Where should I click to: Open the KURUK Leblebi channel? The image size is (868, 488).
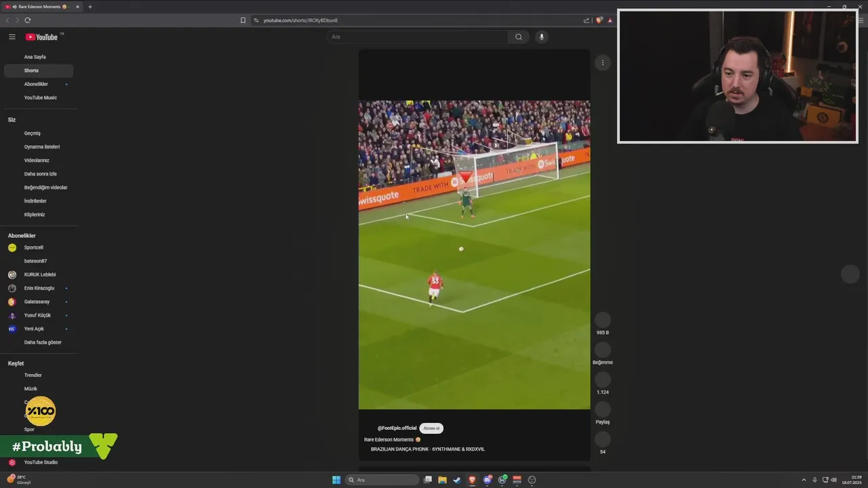click(40, 274)
